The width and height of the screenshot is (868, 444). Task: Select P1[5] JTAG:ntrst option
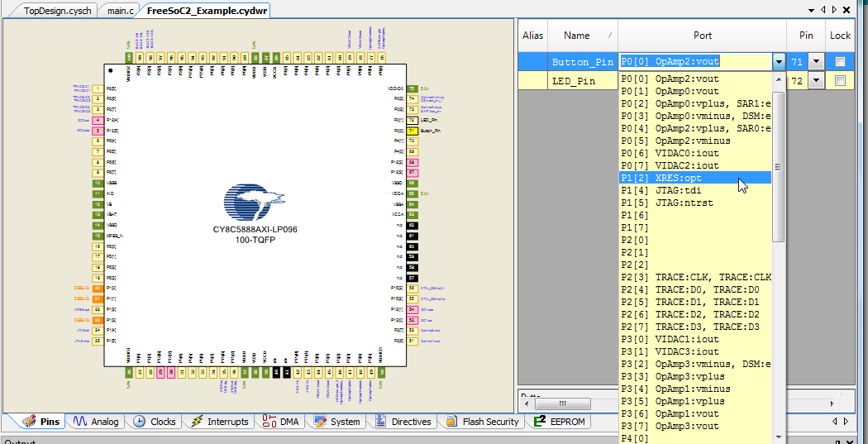694,203
